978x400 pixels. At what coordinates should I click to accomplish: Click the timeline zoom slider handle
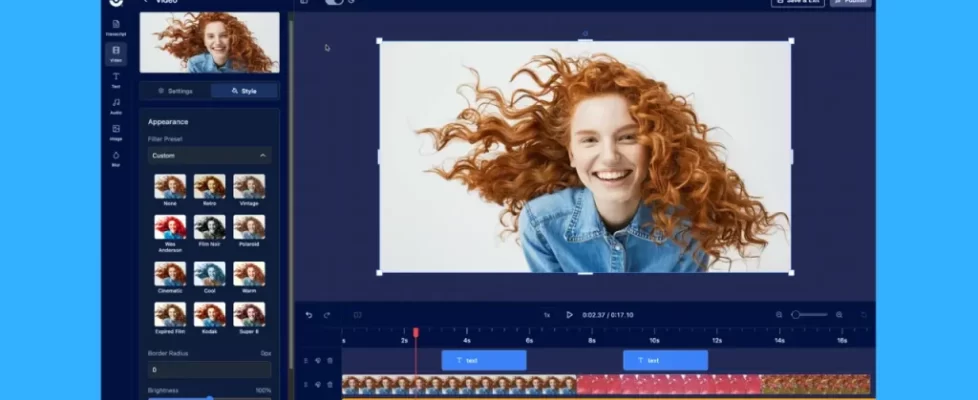796,315
